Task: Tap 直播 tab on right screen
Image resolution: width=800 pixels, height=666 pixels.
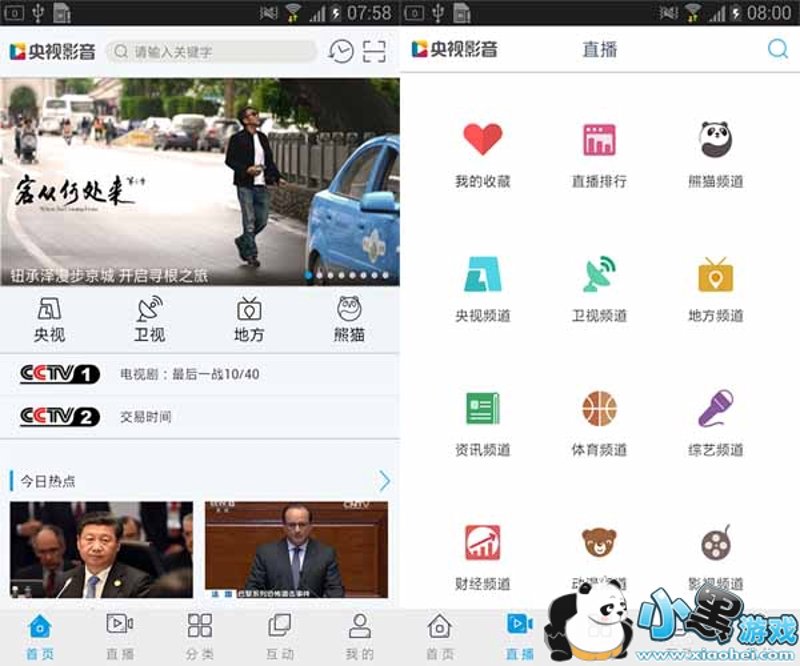Action: (x=519, y=637)
